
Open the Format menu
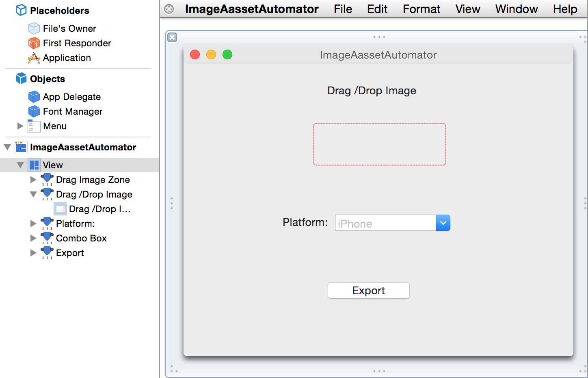(x=421, y=9)
